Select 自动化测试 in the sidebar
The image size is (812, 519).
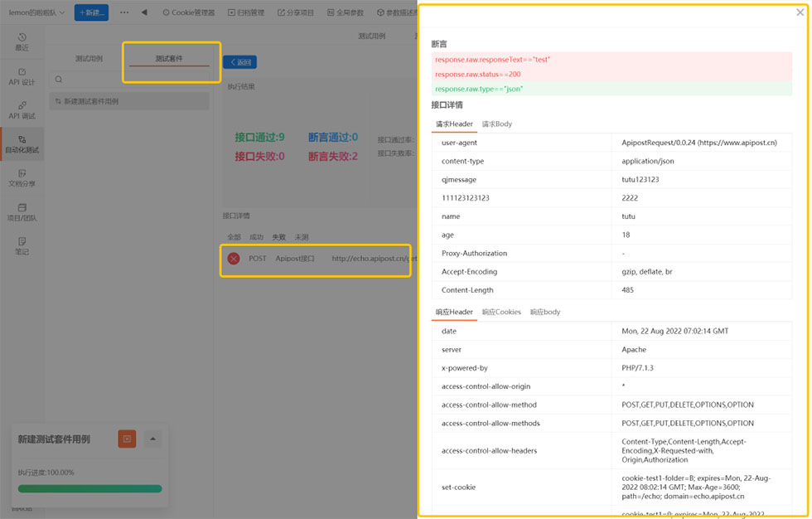tap(22, 144)
